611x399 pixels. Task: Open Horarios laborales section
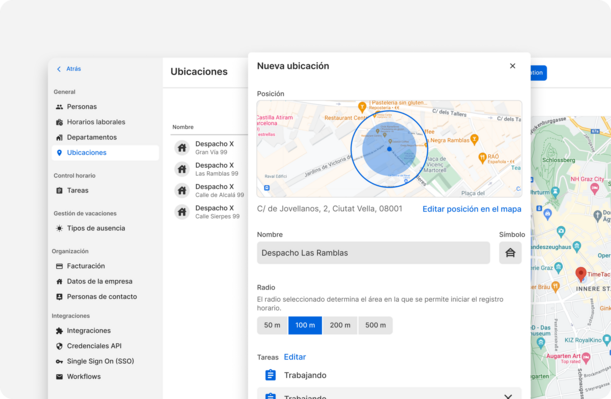pos(96,122)
